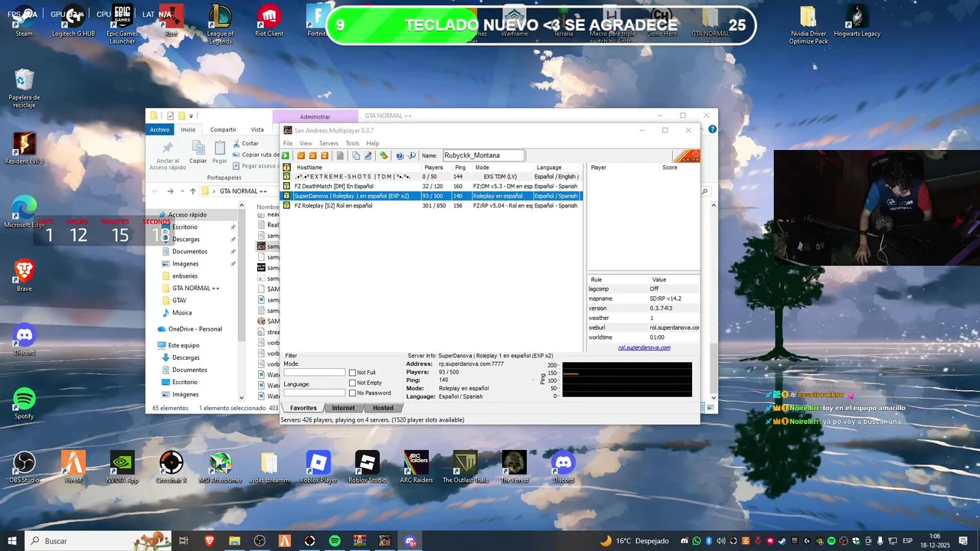Screen dimensions: 980x551
Task: Click the Explorer Up arrow navigation button
Action: click(193, 191)
